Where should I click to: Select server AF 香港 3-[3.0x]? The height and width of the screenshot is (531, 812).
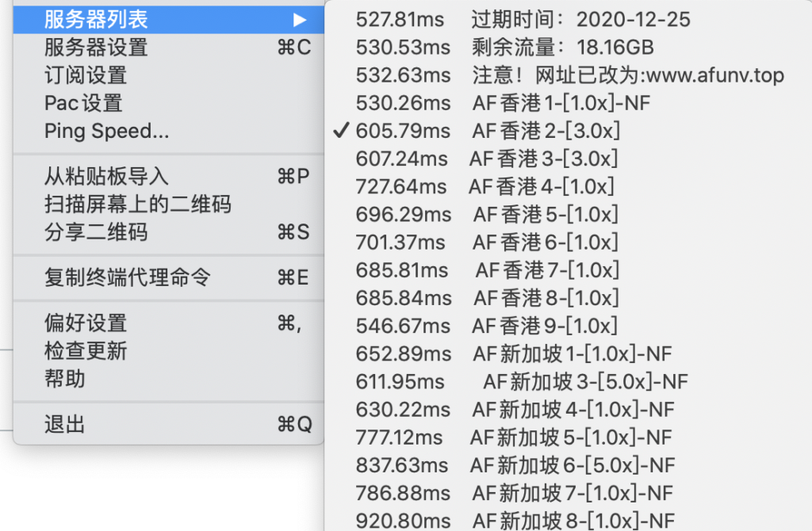568,159
